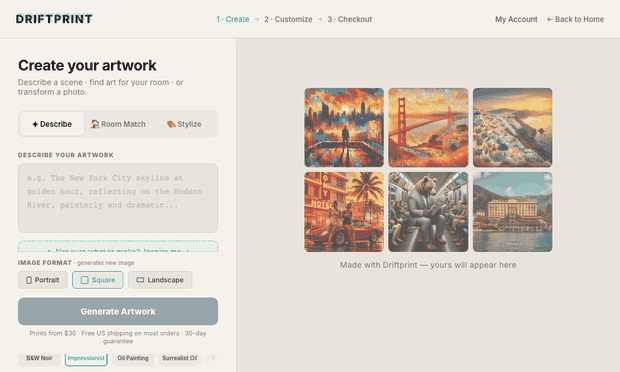Select the Oil Painting style chip
Image resolution: width=620 pixels, height=372 pixels.
(133, 358)
